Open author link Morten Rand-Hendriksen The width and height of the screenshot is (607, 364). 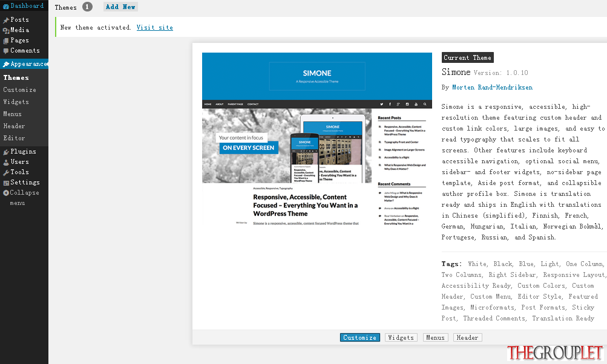[493, 88]
